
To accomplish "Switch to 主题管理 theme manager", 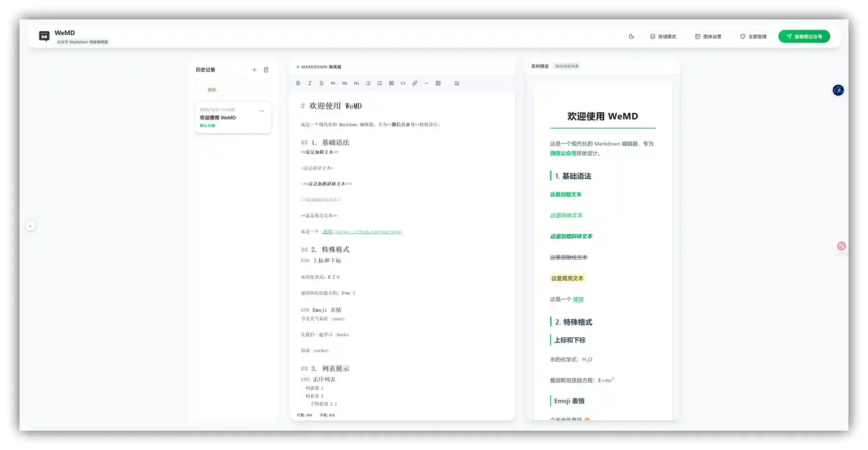I will tap(754, 36).
